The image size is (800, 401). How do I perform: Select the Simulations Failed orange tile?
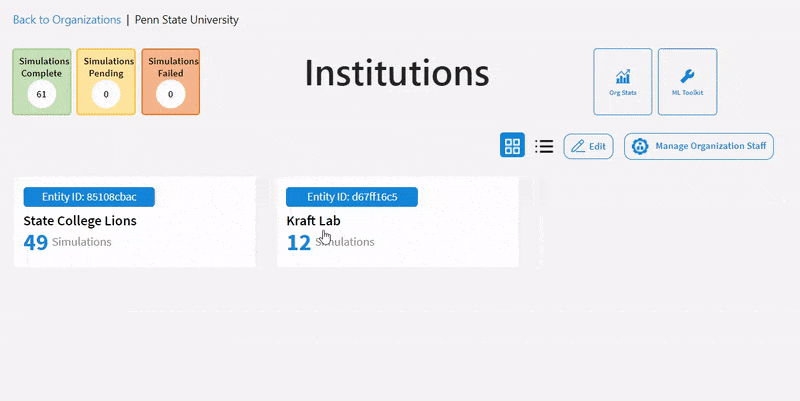pos(170,82)
